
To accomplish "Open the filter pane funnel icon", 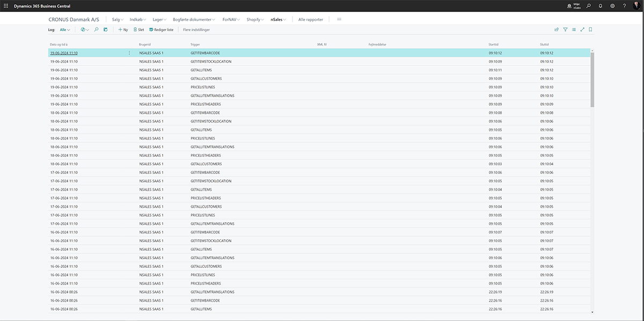I will click(565, 30).
